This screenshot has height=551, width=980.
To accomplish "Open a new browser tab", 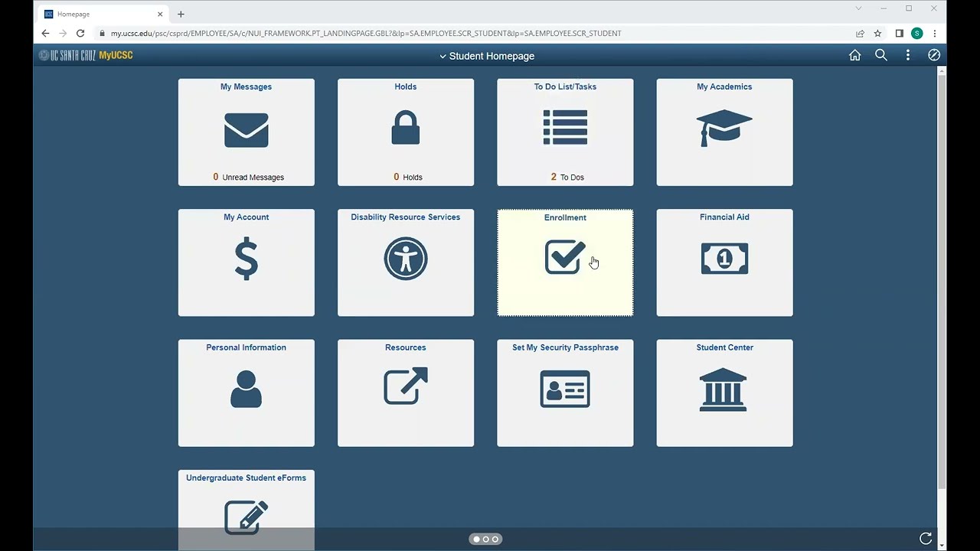I will pyautogui.click(x=181, y=14).
